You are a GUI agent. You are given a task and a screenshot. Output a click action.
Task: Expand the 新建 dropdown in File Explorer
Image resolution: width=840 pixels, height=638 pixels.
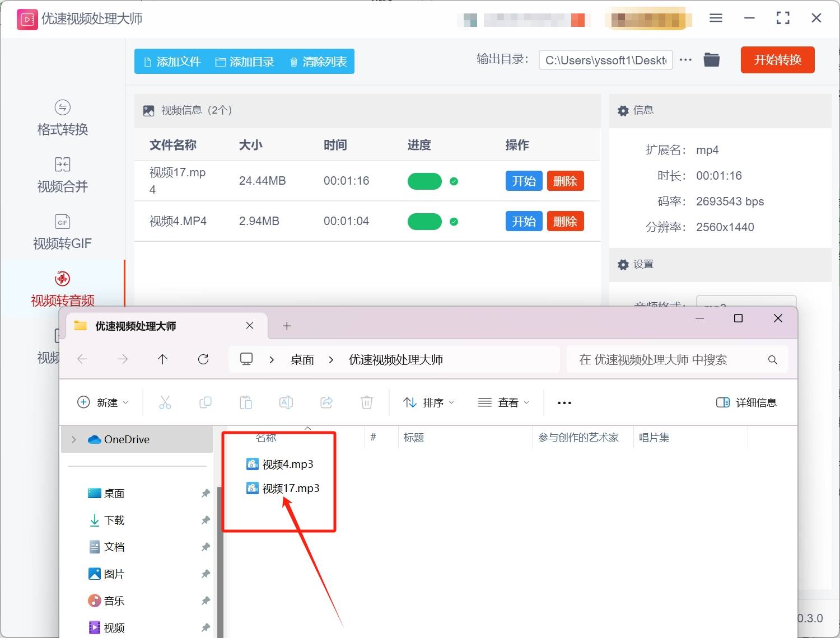(103, 402)
